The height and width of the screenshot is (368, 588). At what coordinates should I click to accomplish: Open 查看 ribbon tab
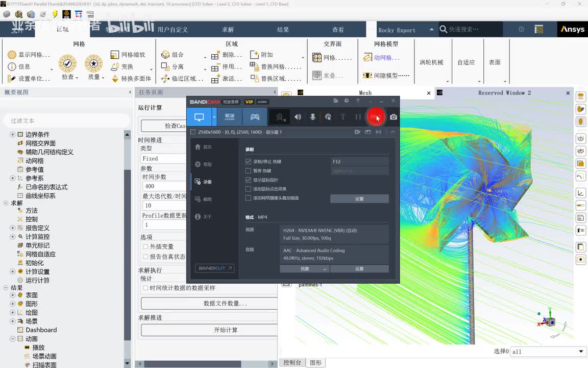(338, 30)
